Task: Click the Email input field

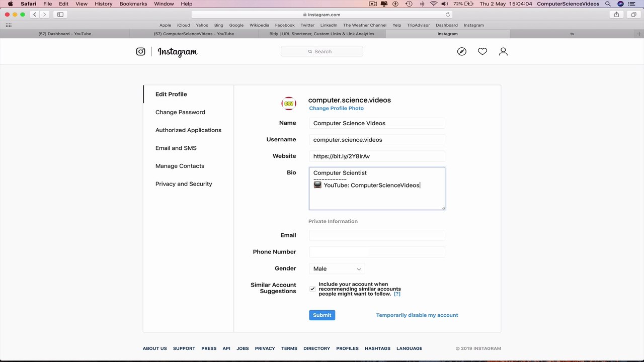Action: tap(377, 235)
